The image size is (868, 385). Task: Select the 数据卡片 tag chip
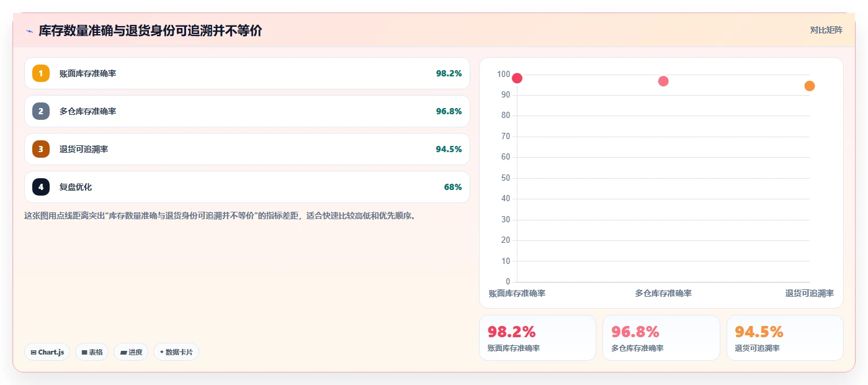pos(176,352)
